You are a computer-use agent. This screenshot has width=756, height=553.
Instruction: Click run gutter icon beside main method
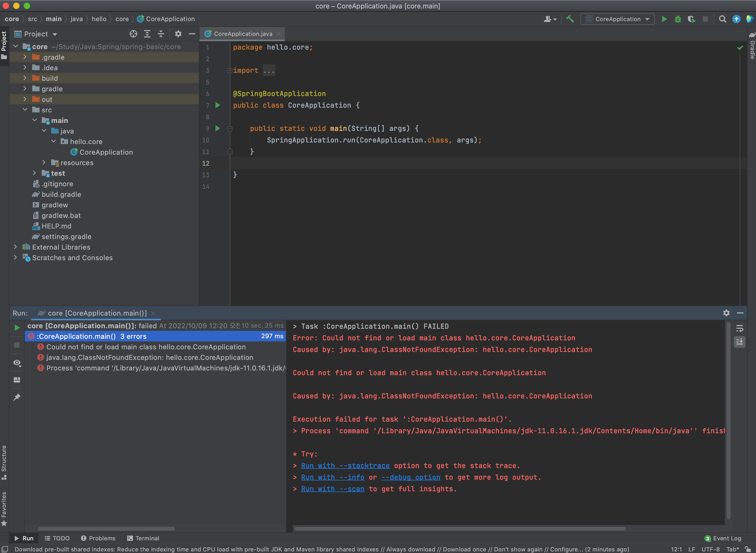pyautogui.click(x=218, y=128)
